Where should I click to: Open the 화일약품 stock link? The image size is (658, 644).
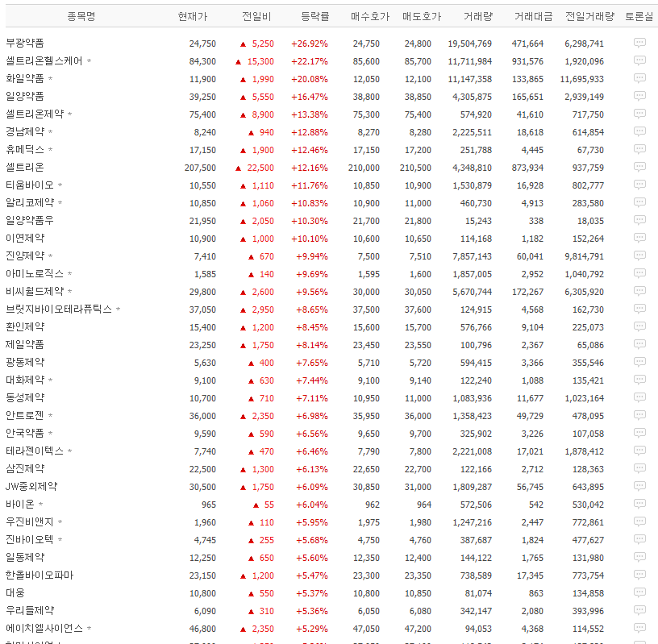point(25,78)
